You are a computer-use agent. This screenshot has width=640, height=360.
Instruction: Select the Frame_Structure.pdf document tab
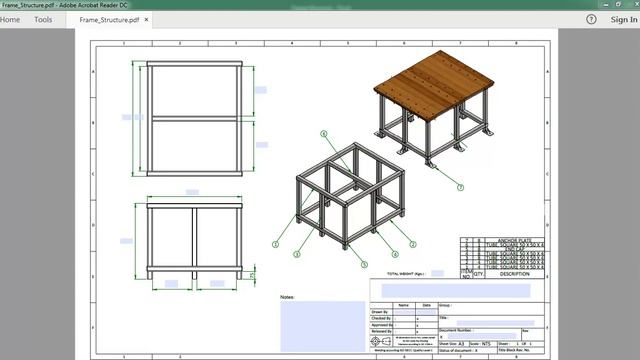tap(109, 20)
